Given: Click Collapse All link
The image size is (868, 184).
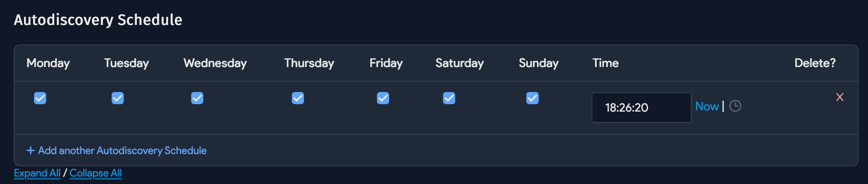Looking at the screenshot, I should [95, 173].
